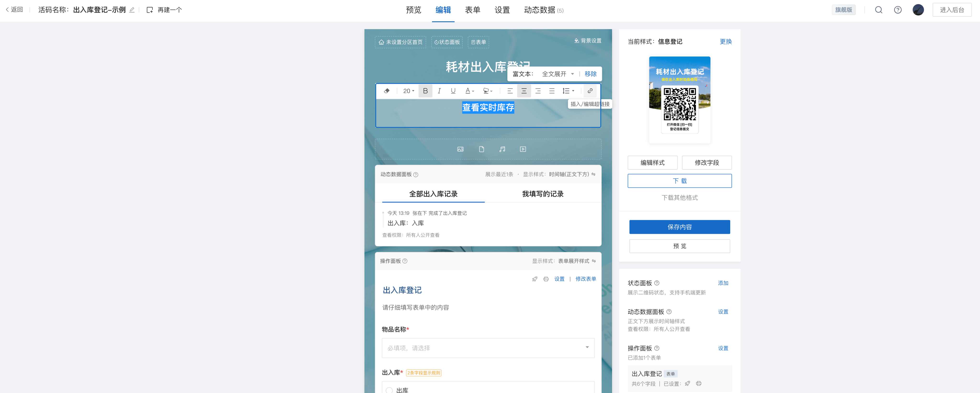Expand the 全文展开 rich text dropdown

pos(558,74)
